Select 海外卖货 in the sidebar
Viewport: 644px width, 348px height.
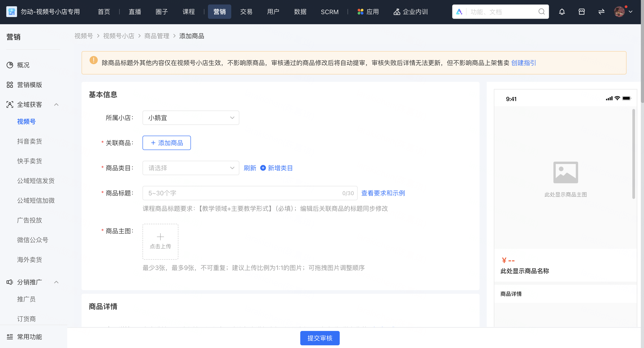[x=30, y=260]
